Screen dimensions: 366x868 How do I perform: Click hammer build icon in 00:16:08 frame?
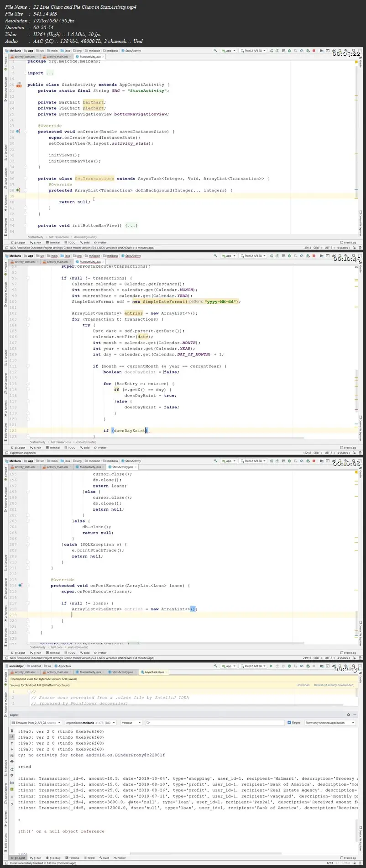[215, 461]
